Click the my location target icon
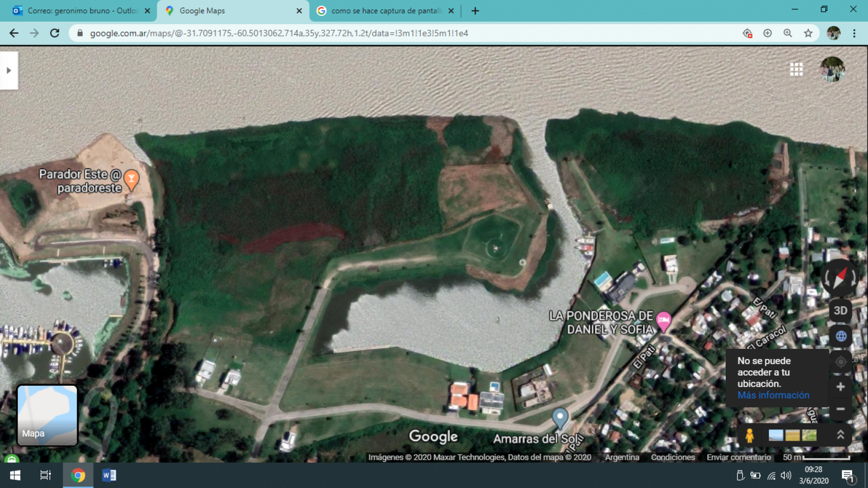868x488 pixels. 841,362
